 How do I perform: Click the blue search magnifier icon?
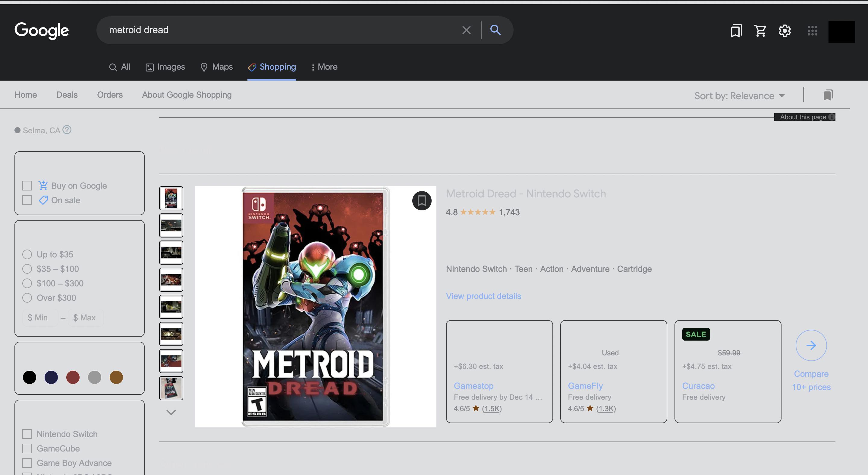(x=495, y=30)
